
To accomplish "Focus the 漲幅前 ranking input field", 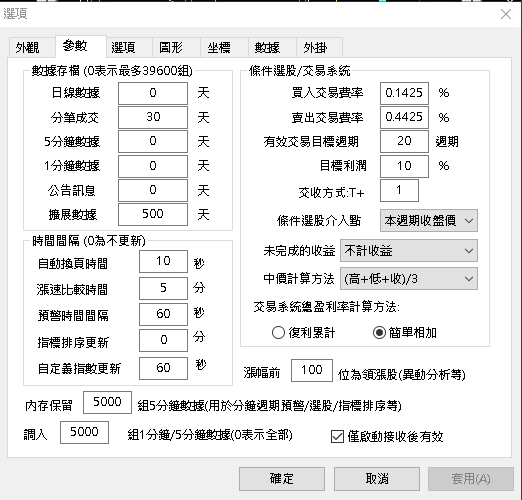I will click(x=312, y=370).
